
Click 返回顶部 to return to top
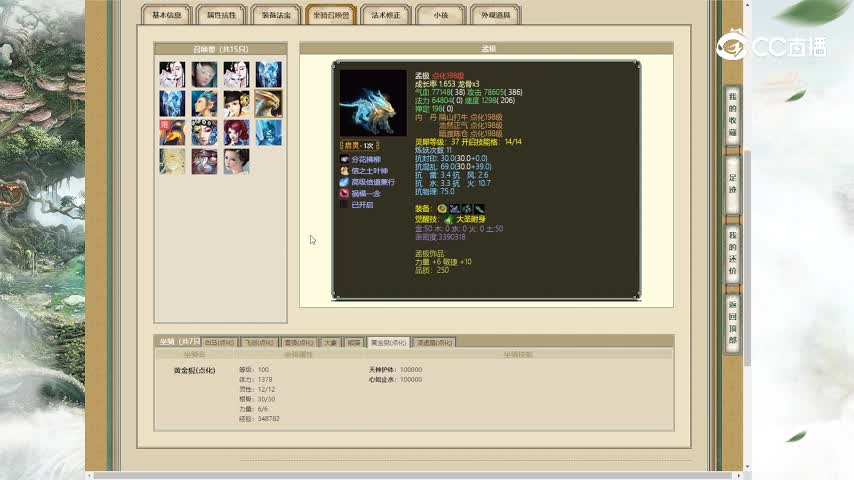733,323
